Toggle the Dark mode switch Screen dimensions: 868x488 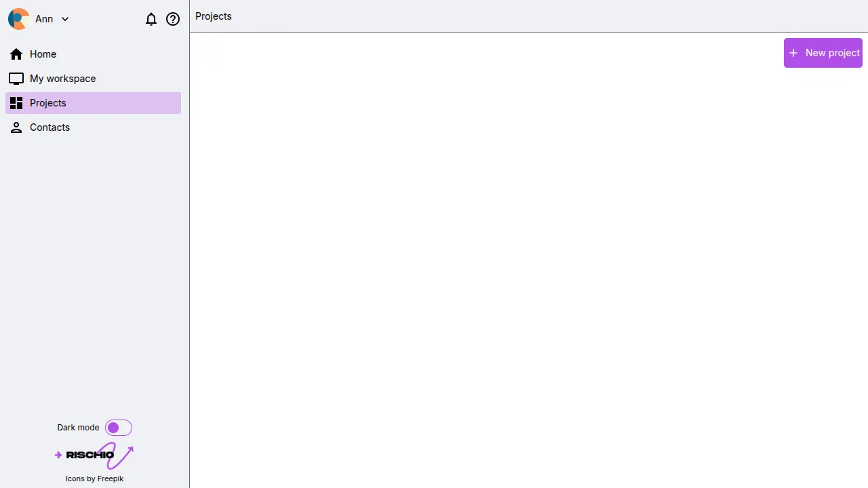119,428
